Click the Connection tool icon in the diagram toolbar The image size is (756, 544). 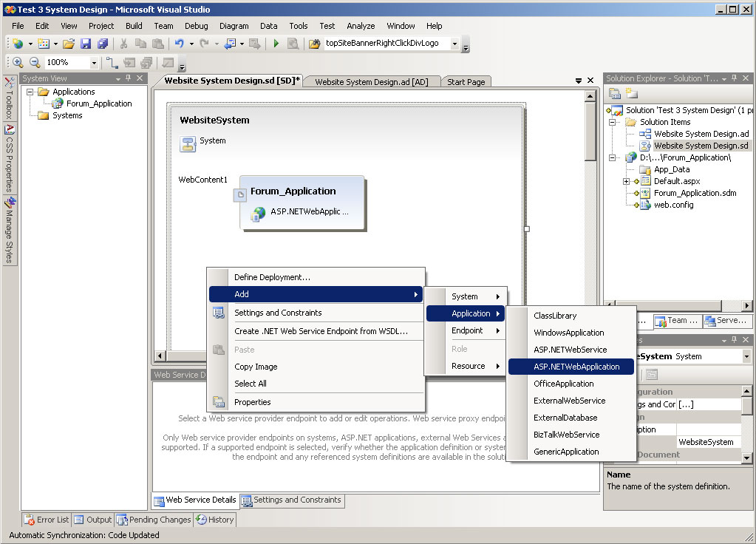pos(112,62)
